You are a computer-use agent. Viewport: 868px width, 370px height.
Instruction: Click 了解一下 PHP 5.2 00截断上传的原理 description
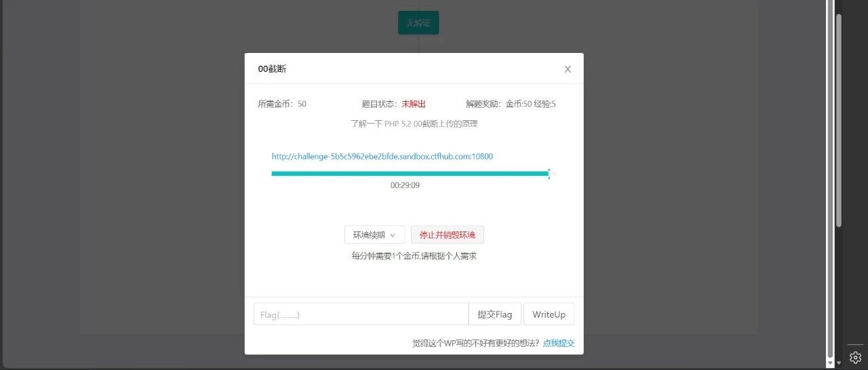[x=414, y=124]
